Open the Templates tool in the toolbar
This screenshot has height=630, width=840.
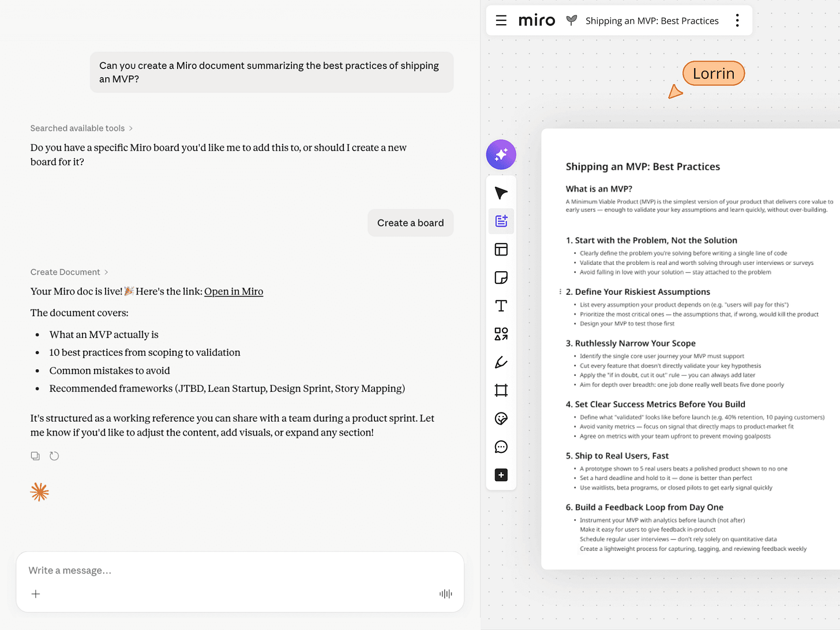(x=501, y=249)
